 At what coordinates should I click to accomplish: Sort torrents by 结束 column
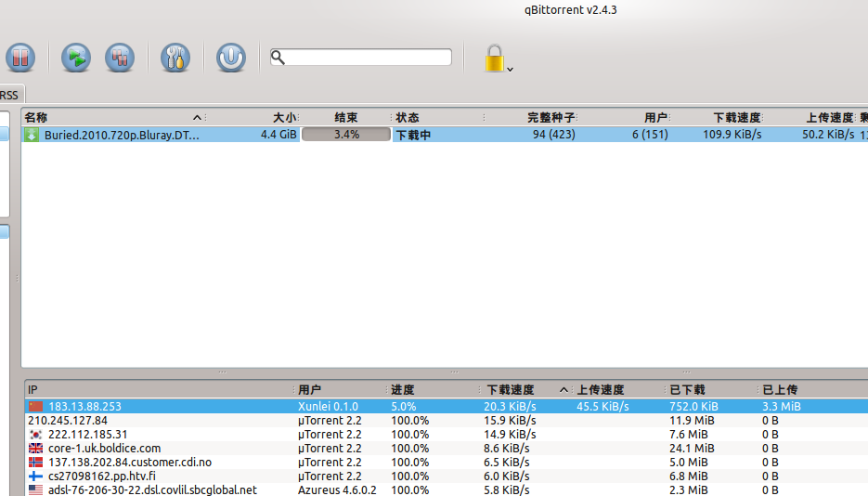coord(346,117)
